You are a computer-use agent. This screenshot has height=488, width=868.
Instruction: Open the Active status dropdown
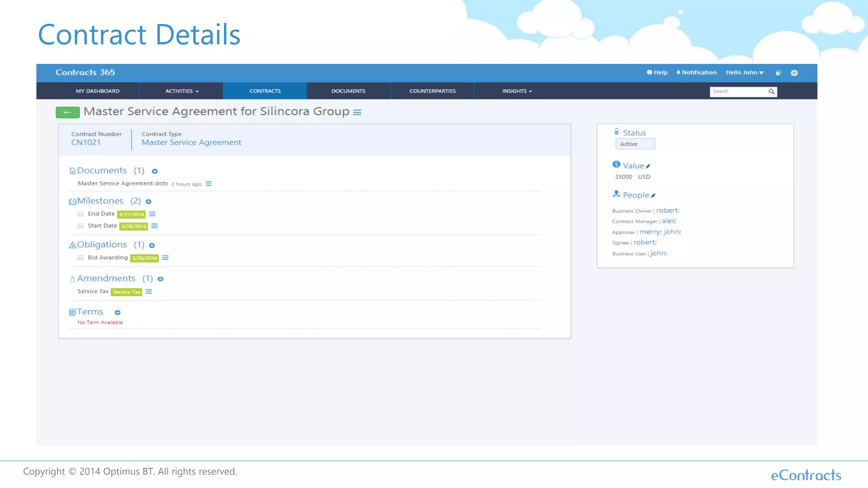[x=634, y=144]
